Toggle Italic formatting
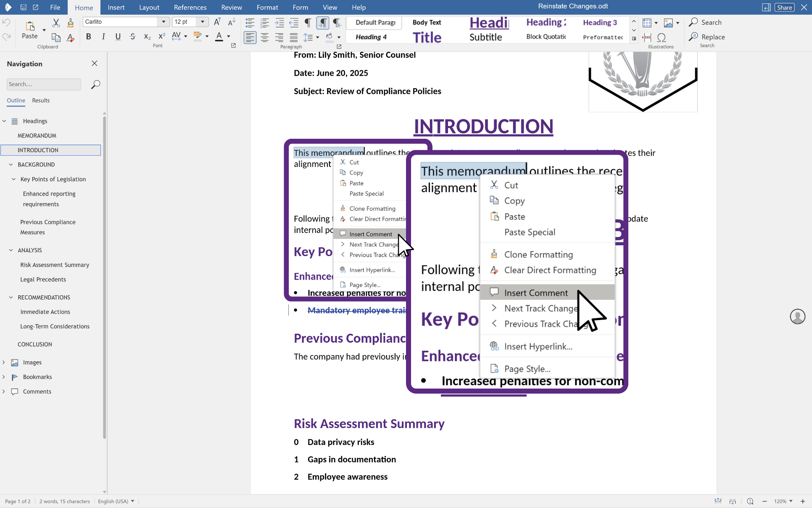 click(x=103, y=37)
